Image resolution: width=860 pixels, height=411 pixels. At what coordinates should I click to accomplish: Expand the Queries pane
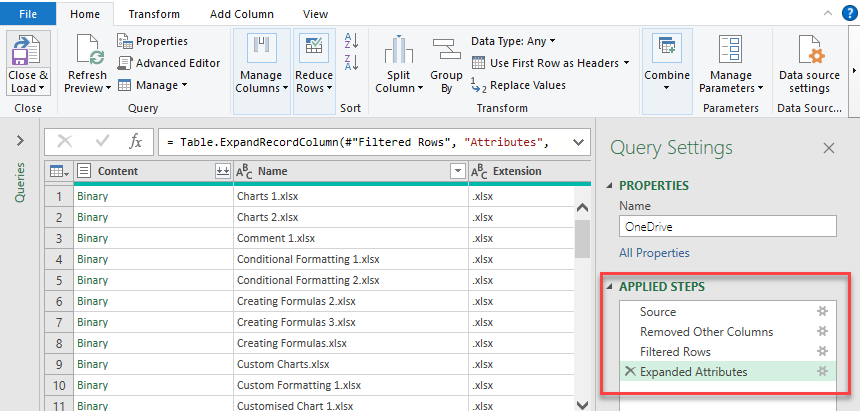pos(20,141)
